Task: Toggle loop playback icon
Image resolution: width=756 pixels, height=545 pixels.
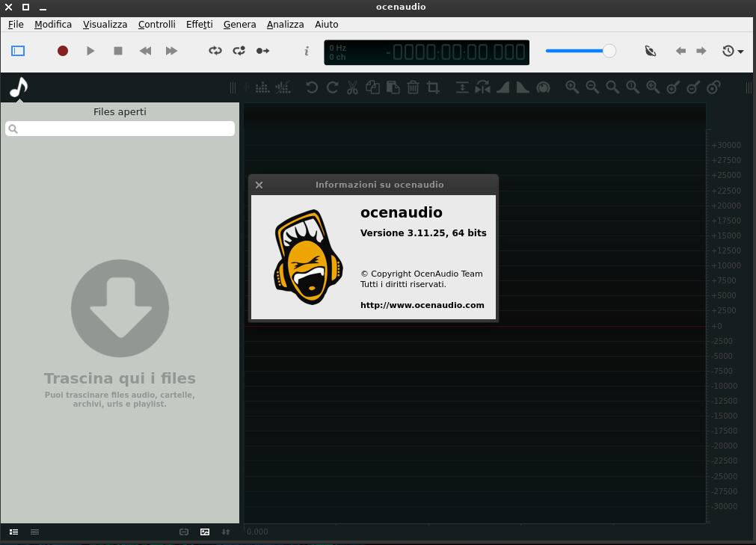Action: [x=215, y=51]
